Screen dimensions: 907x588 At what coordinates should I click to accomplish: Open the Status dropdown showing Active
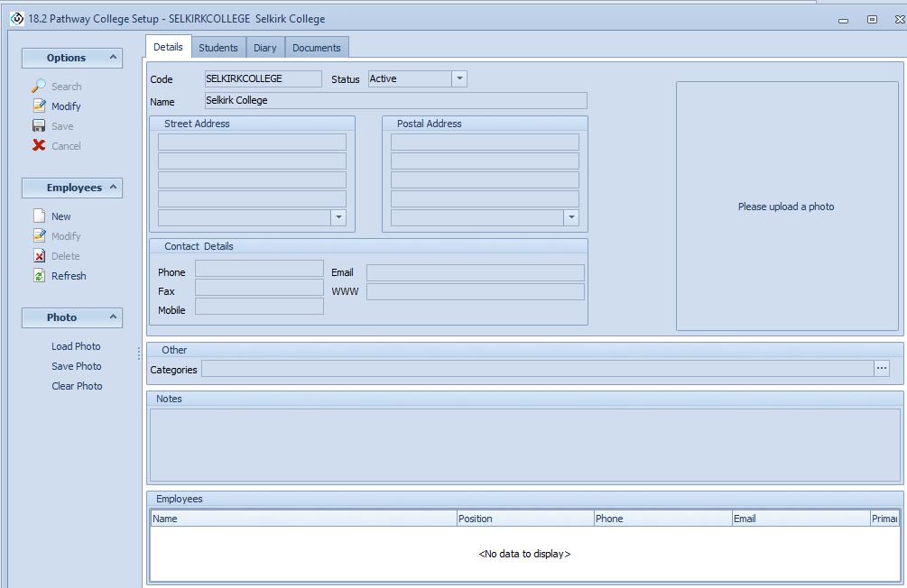pyautogui.click(x=458, y=79)
